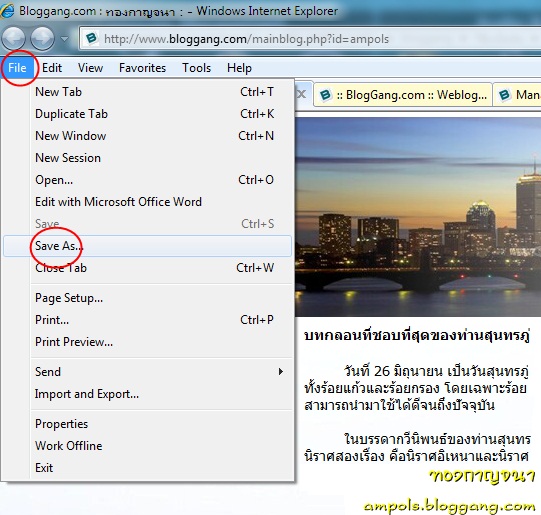
Task: Click the browser Forward arrow button
Action: tap(42, 38)
